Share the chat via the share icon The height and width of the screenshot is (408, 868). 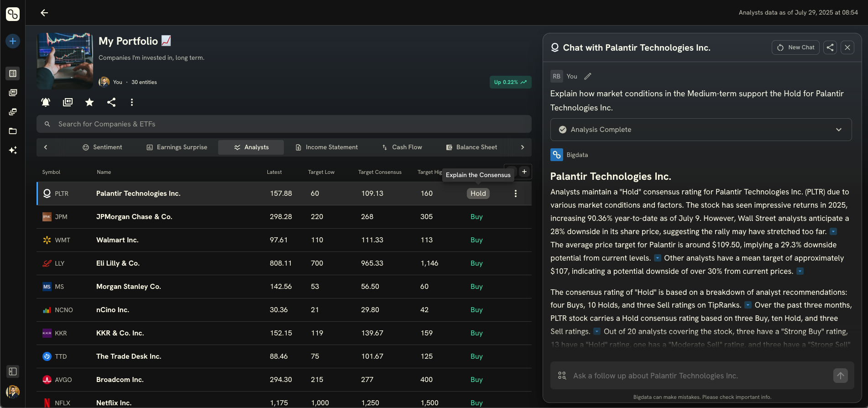[830, 47]
